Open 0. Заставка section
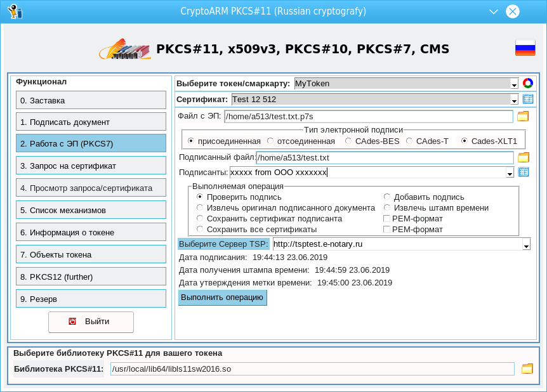Image resolution: width=547 pixels, height=392 pixels. click(x=91, y=100)
